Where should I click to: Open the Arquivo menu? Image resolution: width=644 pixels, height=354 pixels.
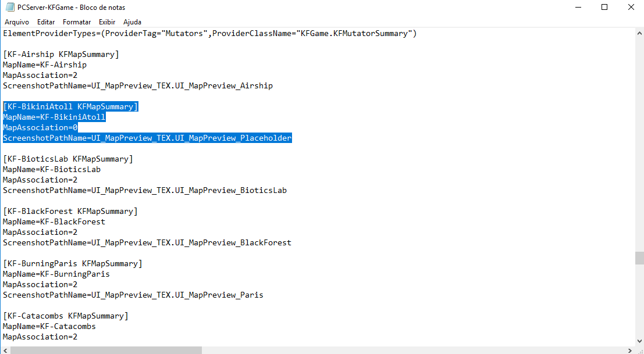pos(17,22)
